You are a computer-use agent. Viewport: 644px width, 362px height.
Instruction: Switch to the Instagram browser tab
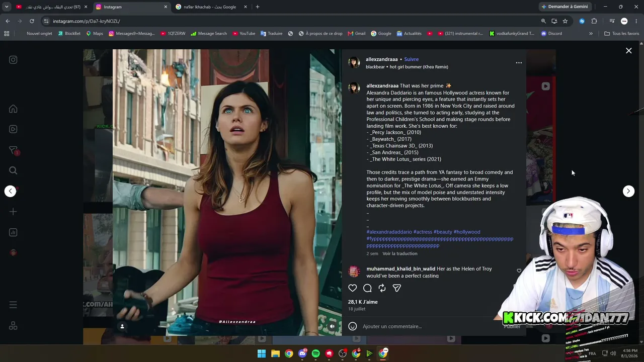(131, 7)
